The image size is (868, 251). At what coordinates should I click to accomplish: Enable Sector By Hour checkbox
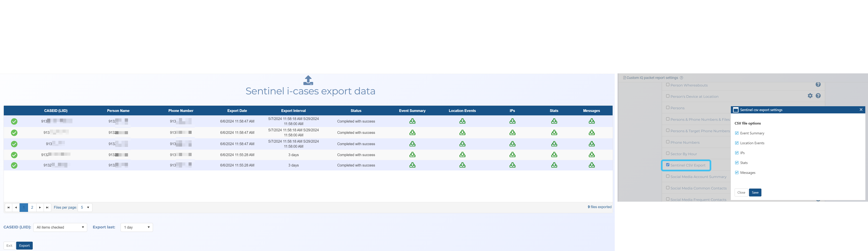coord(668,153)
